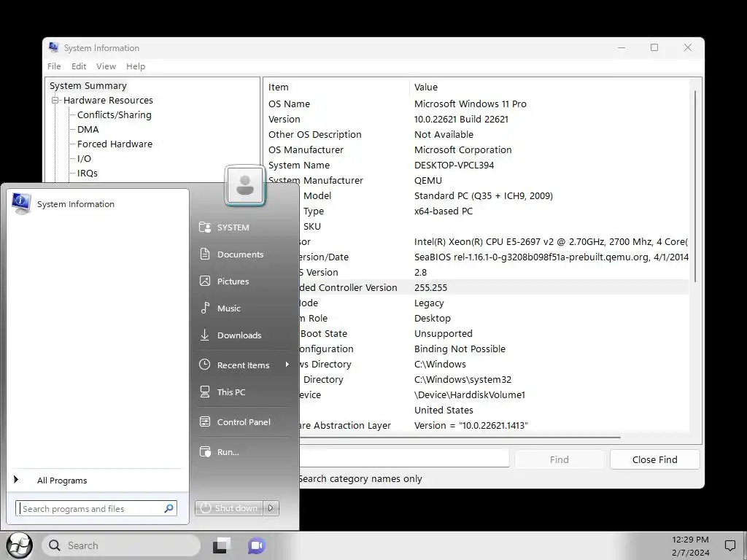Viewport: 747px width, 560px height.
Task: Click the Binding Not Possible value
Action: coord(460,349)
